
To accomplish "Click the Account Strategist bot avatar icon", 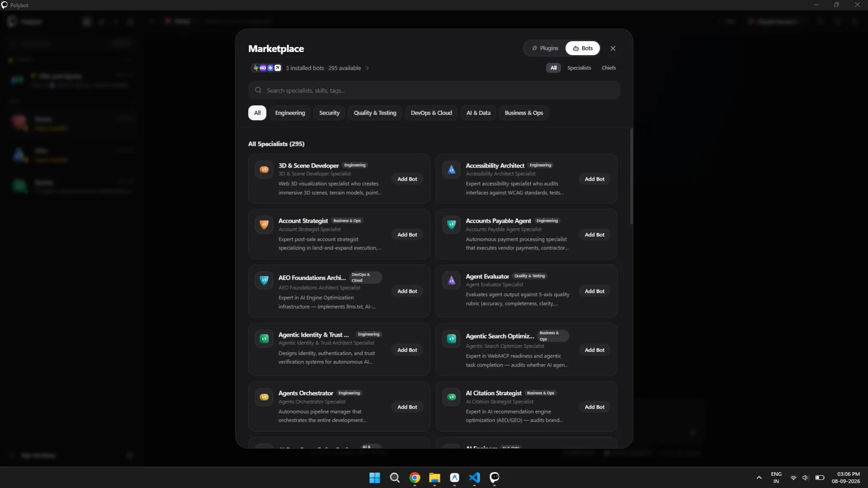I will (x=264, y=225).
